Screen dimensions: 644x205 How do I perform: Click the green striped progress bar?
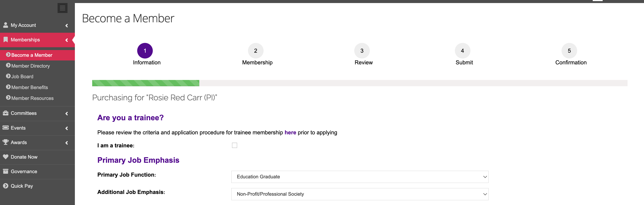(x=145, y=83)
